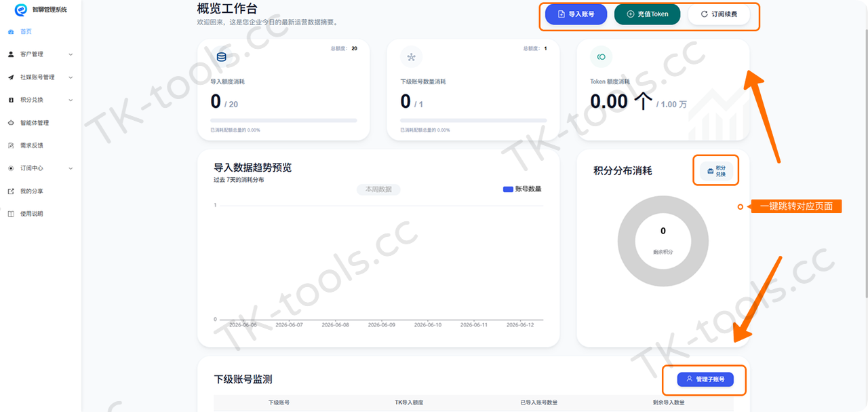Click the 下级账号 column header
Viewport: 868px width, 412px height.
[279, 402]
